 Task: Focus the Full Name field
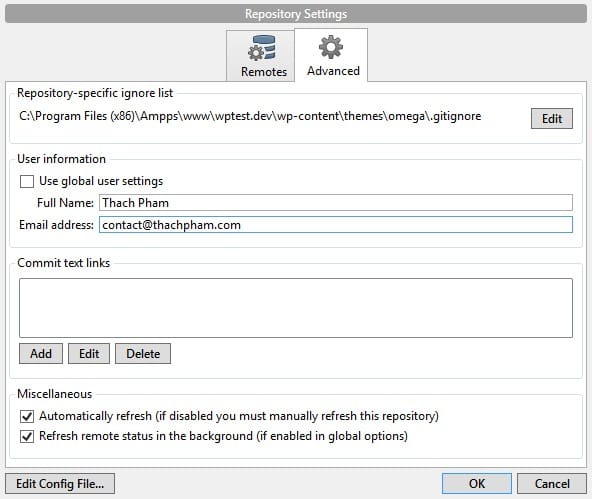pyautogui.click(x=336, y=203)
